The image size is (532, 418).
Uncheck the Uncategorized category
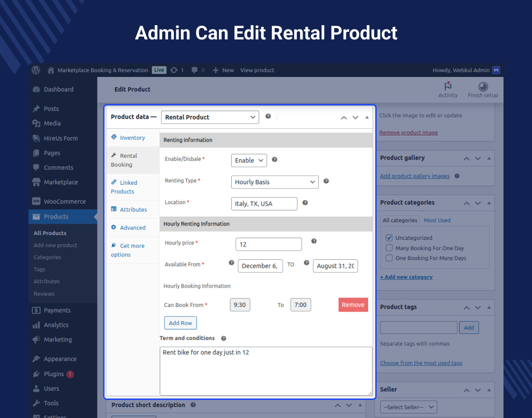389,237
